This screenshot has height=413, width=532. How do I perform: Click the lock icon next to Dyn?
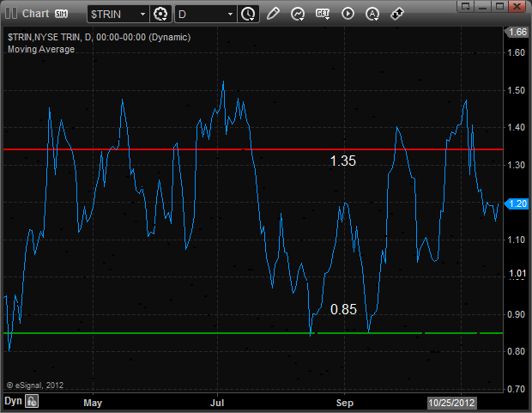pyautogui.click(x=32, y=401)
